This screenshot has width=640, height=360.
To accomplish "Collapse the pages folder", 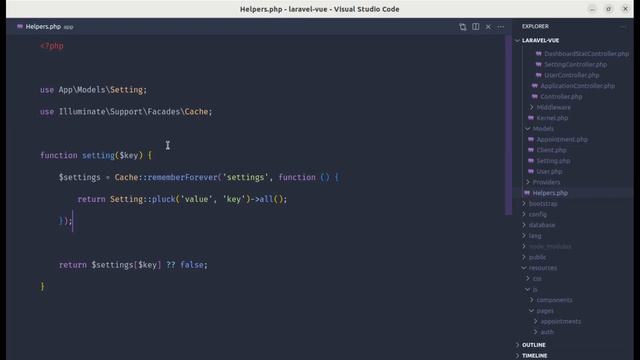I will coord(545,311).
